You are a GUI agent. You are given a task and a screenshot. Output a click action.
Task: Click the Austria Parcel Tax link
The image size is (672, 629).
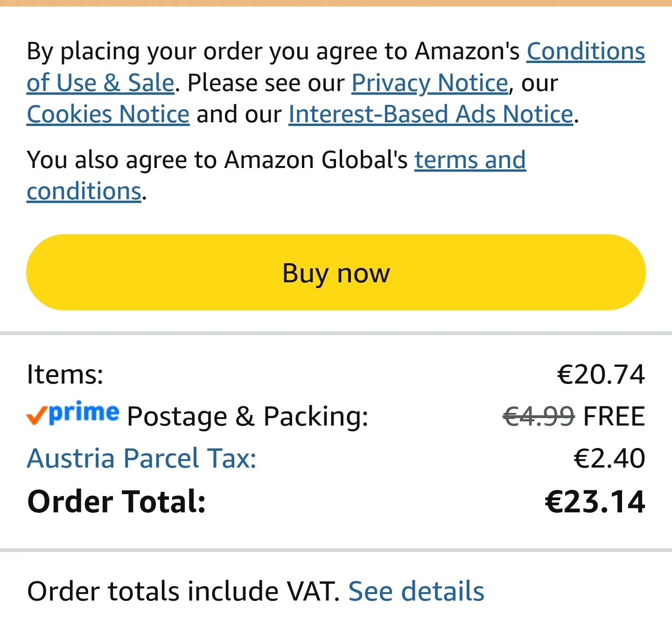(x=142, y=458)
